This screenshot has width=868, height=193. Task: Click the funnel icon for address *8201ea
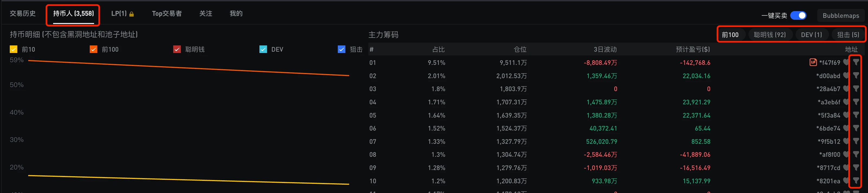(856, 181)
